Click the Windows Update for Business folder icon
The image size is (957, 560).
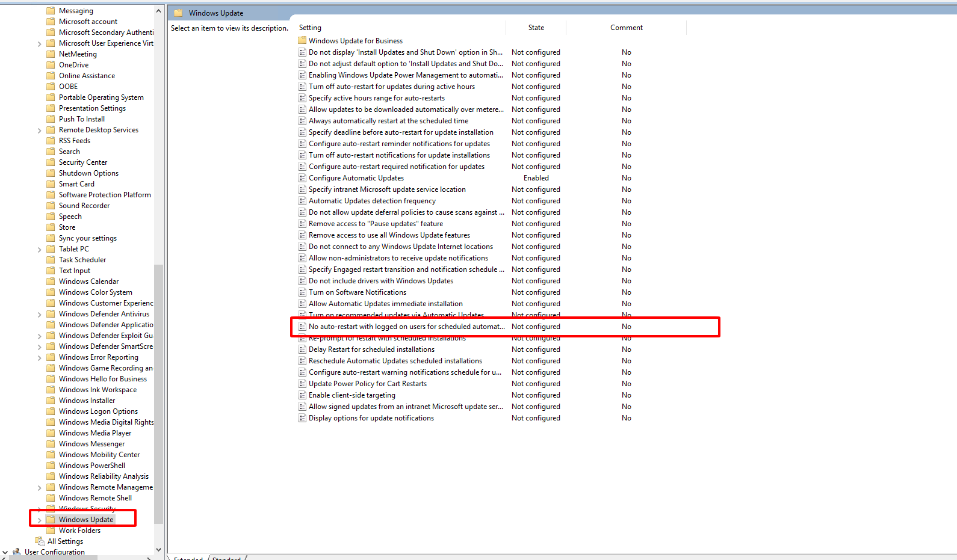tap(302, 41)
